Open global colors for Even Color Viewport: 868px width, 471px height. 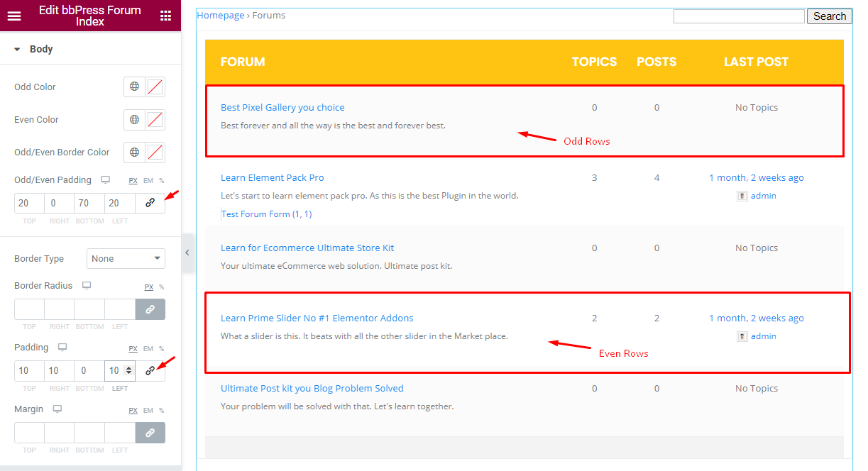133,119
